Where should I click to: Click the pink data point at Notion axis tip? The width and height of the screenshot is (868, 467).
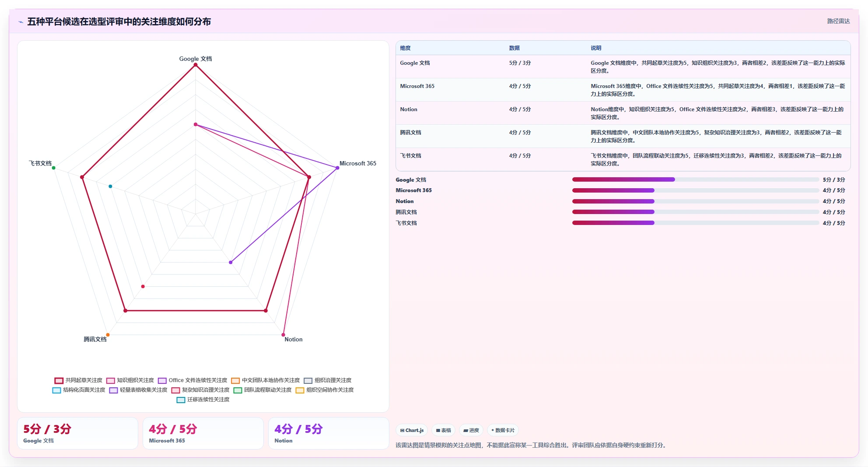click(x=283, y=335)
